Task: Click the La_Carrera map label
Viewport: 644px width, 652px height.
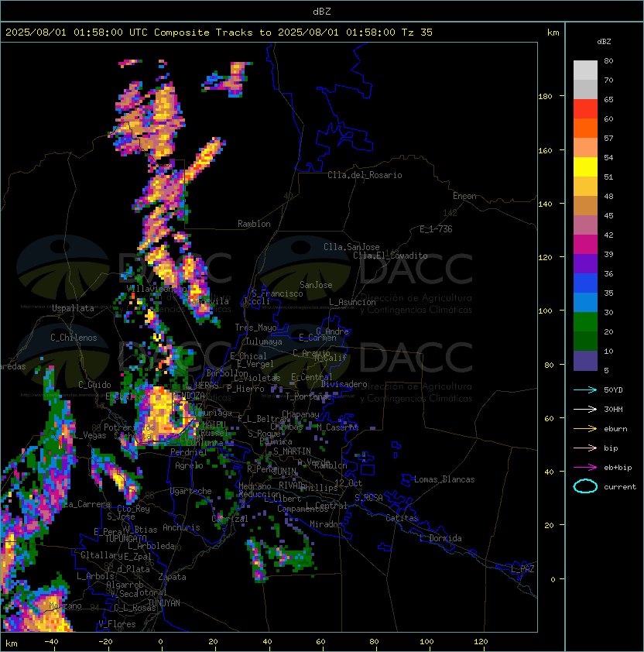Action: pos(87,504)
